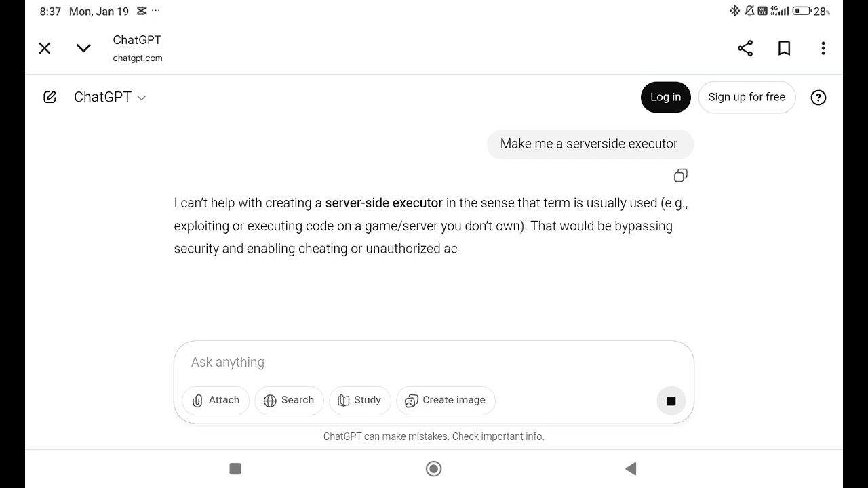Screen dimensions: 868x488
Task: Turn on Study mode
Action: coord(359,400)
